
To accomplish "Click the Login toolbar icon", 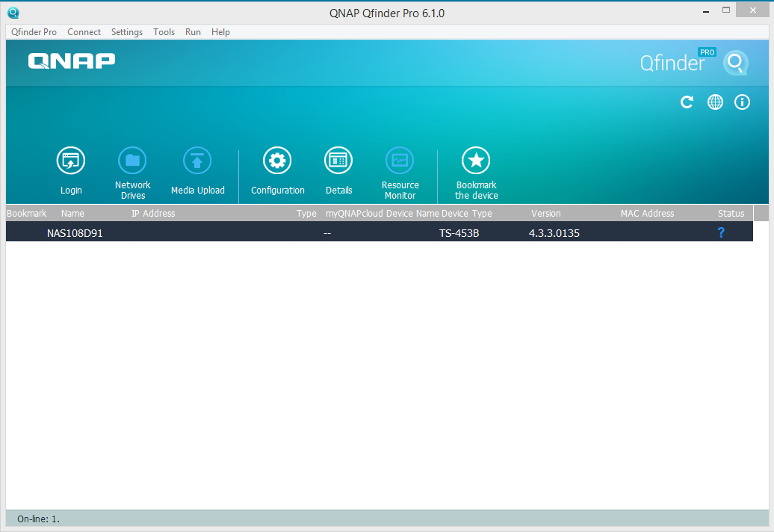I will [71, 161].
